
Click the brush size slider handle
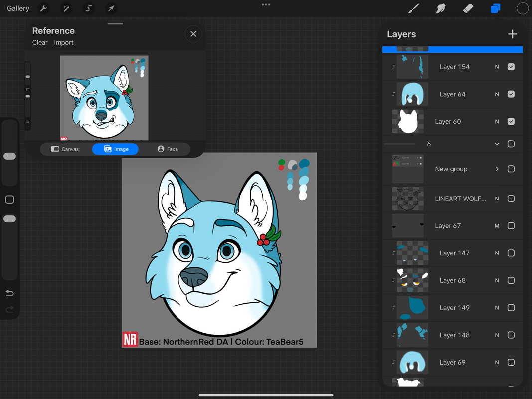tap(10, 156)
